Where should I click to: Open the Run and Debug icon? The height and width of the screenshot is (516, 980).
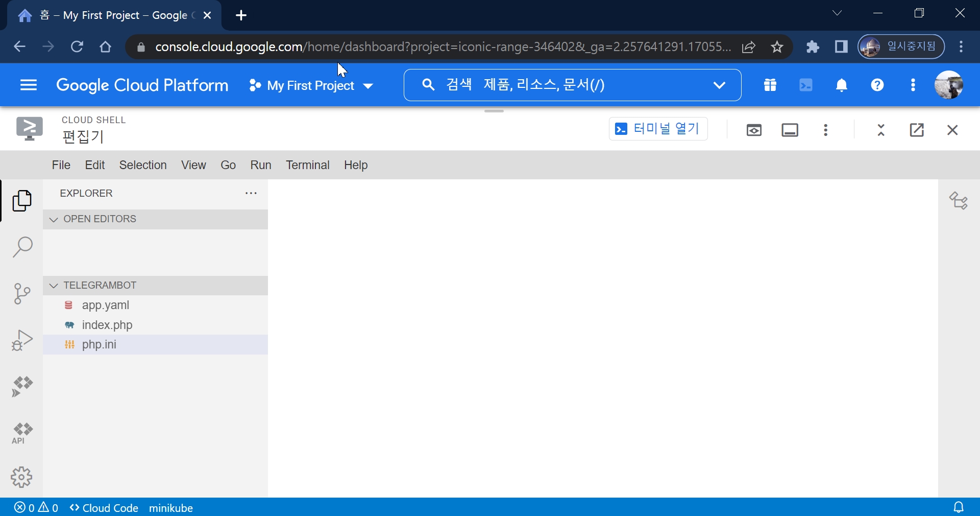(22, 340)
